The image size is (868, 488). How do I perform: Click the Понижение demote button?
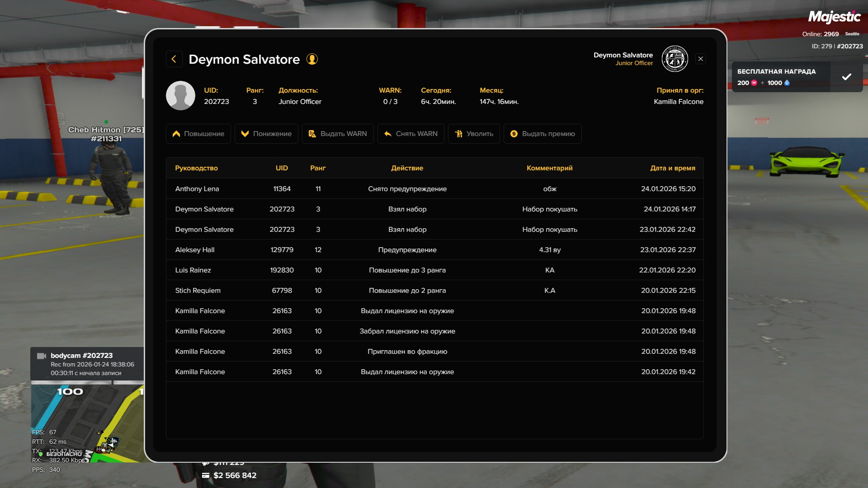click(266, 134)
